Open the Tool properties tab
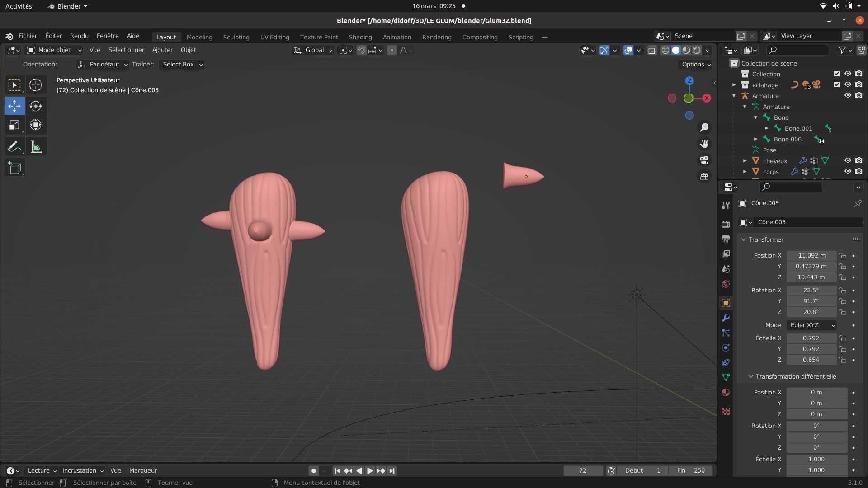Image resolution: width=868 pixels, height=488 pixels. coord(726,206)
